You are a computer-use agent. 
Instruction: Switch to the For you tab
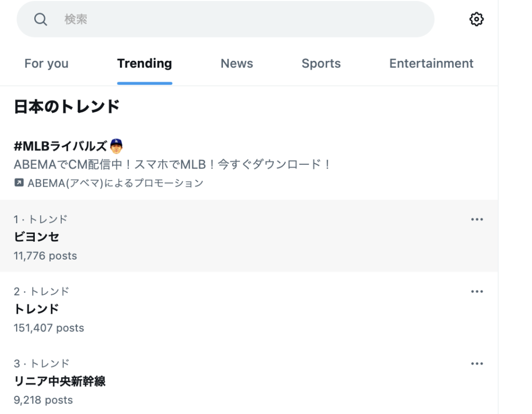[x=46, y=63]
